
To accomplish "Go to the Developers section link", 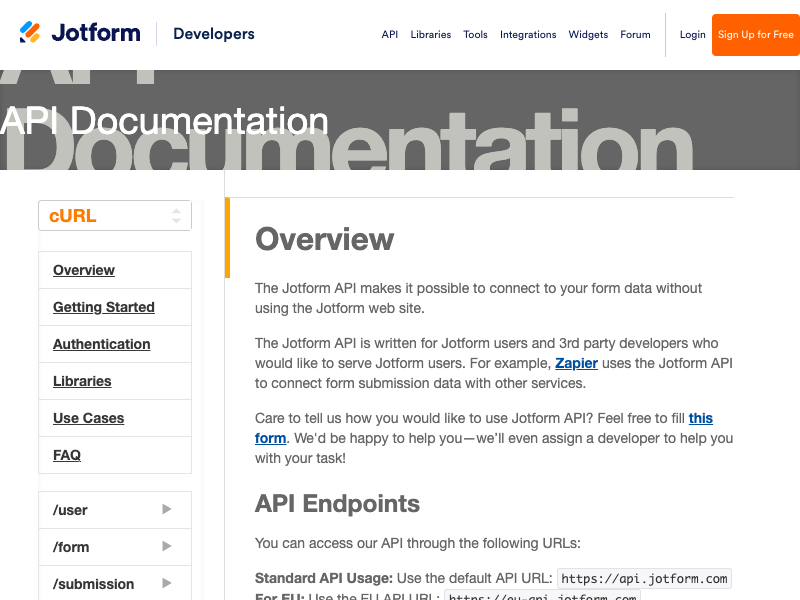I will click(x=214, y=34).
